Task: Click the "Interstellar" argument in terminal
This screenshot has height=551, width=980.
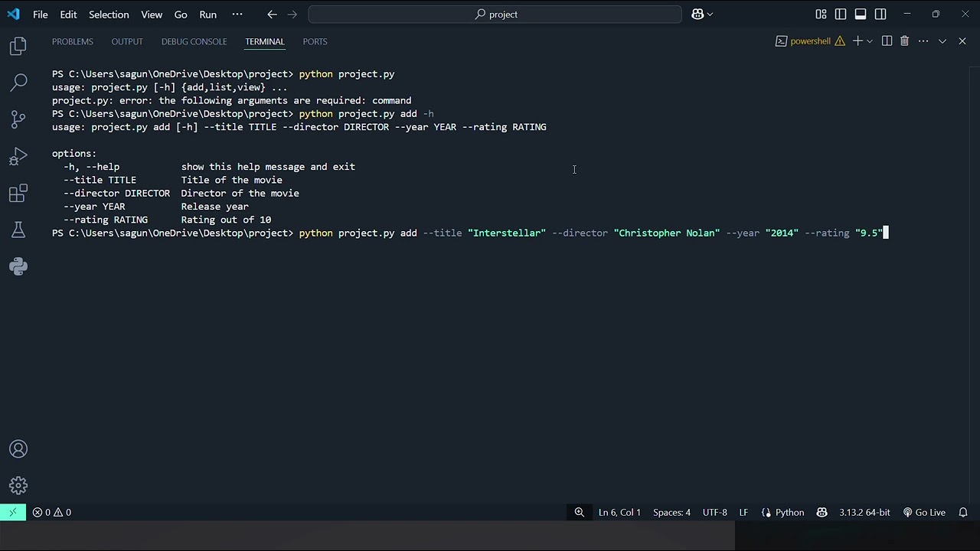Action: tap(507, 233)
